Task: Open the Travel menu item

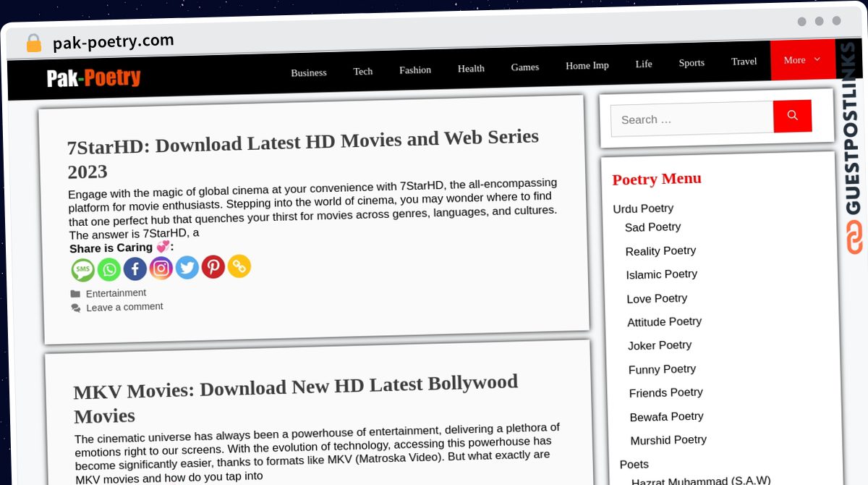Action: coord(744,61)
